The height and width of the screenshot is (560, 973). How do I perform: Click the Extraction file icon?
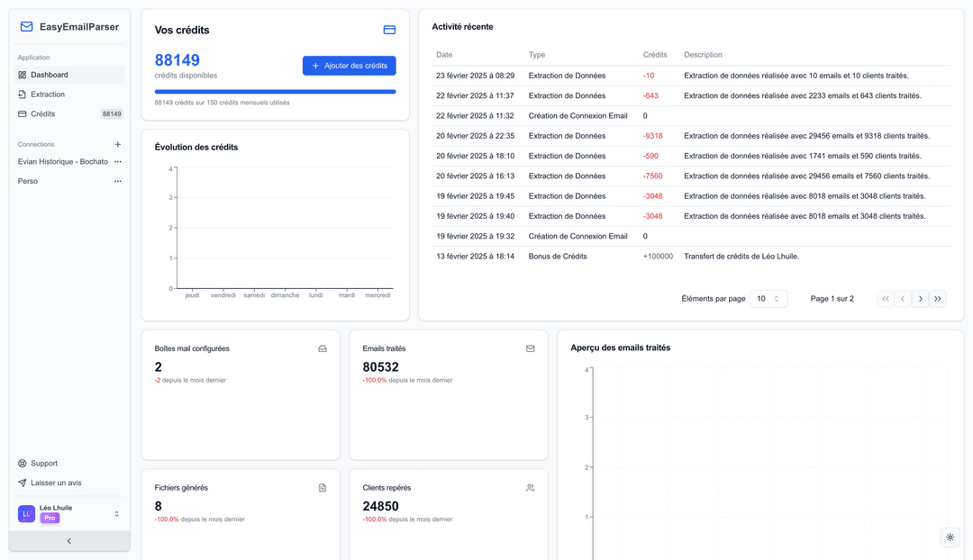click(x=23, y=95)
